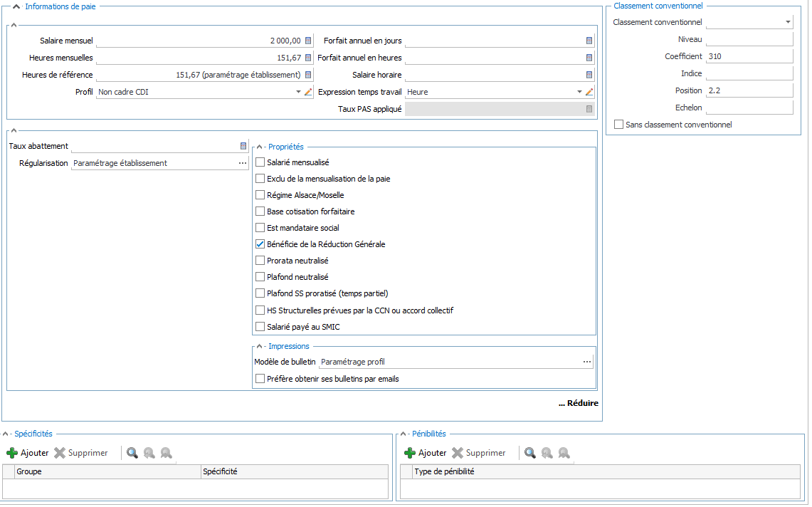Click calculator icon next to Salaire horaire
The image size is (812, 507).
pos(589,75)
